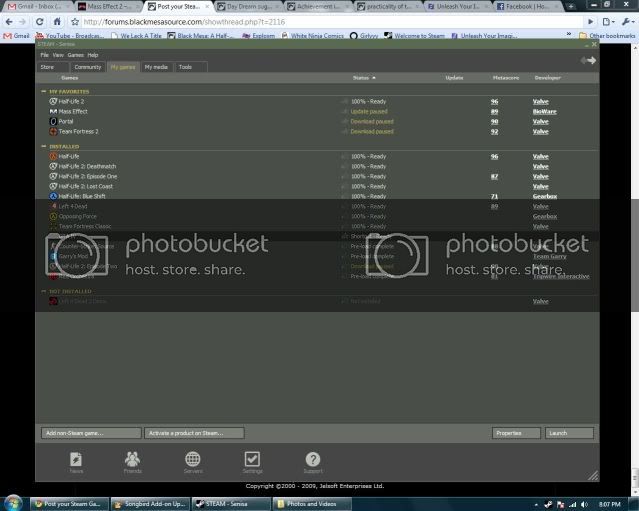Collapse the Not Installed group
Screen dimensions: 639x511
[44, 291]
